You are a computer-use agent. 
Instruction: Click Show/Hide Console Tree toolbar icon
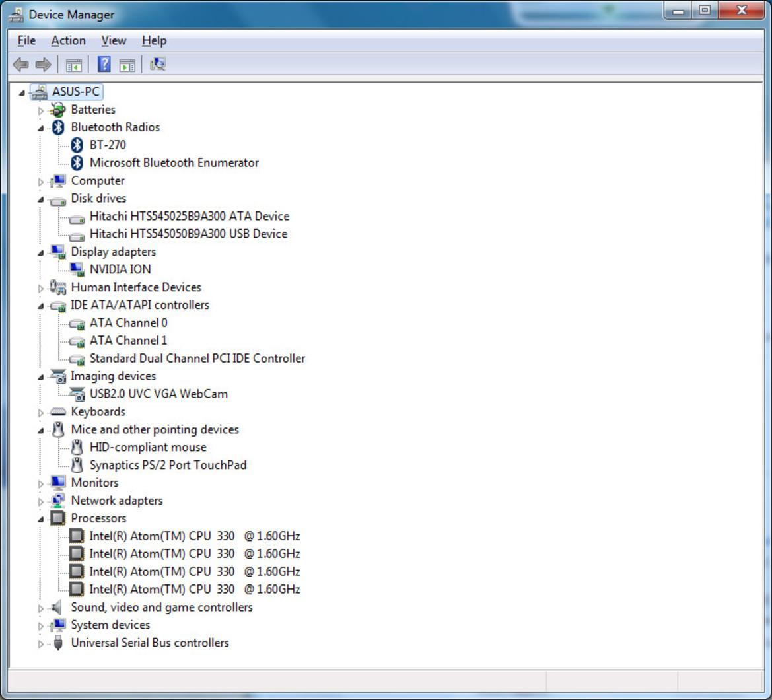click(x=74, y=65)
